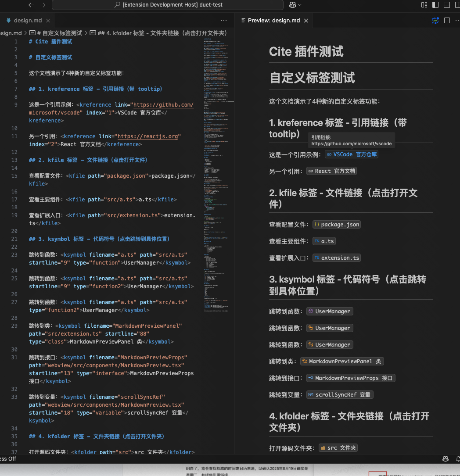This screenshot has width=460, height=476.
Task: Click the MarkdownPreviewProps 接口 symbol chip
Action: tap(350, 378)
